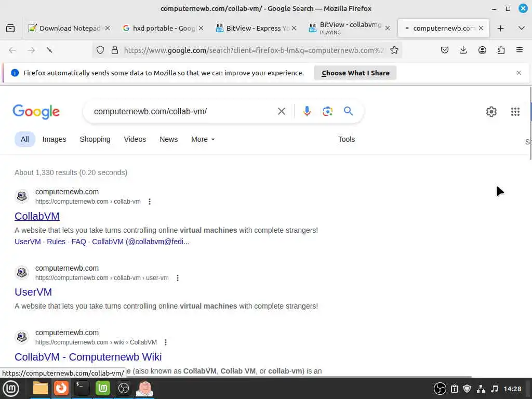List all tabs with the chevron

point(522,28)
